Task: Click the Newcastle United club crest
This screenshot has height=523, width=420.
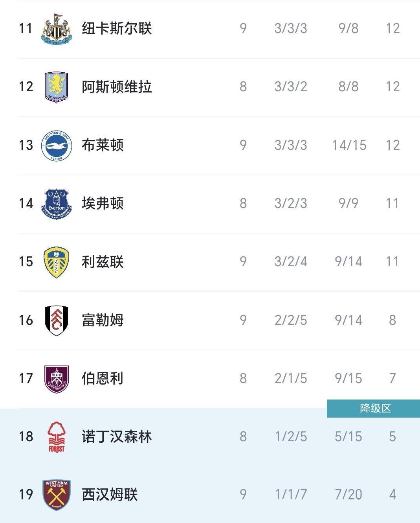Action: [56, 29]
